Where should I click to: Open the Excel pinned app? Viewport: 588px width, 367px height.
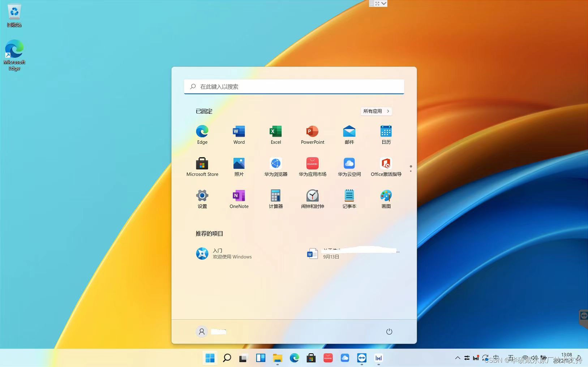click(276, 135)
